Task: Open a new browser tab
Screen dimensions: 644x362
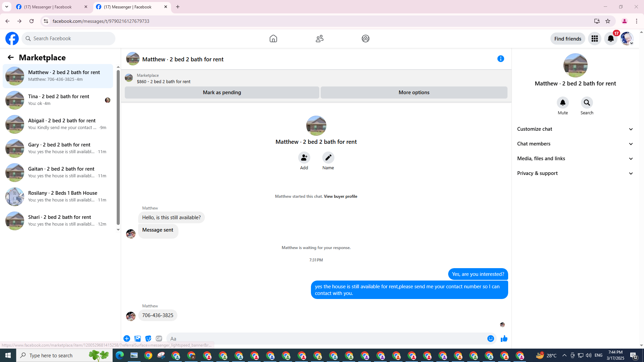Action: (178, 7)
